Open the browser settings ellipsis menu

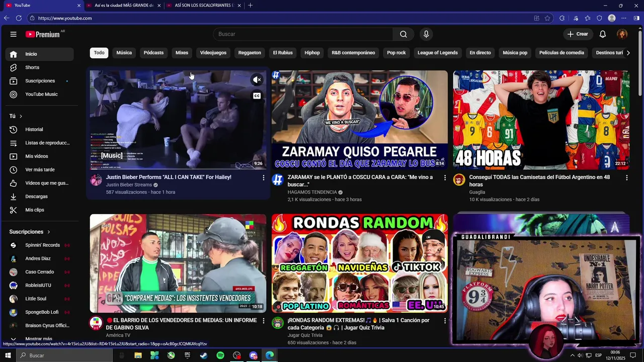624,18
